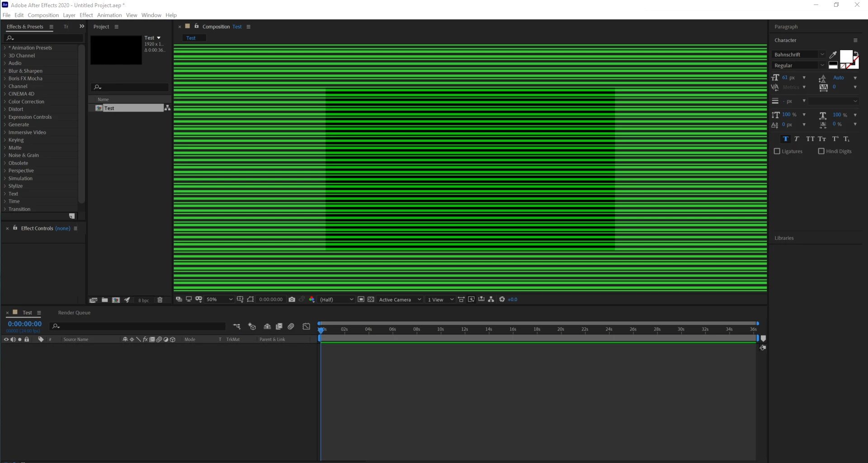Viewport: 868px width, 463px height.
Task: Open the font family dropdown Bahnschrift
Action: coord(799,55)
